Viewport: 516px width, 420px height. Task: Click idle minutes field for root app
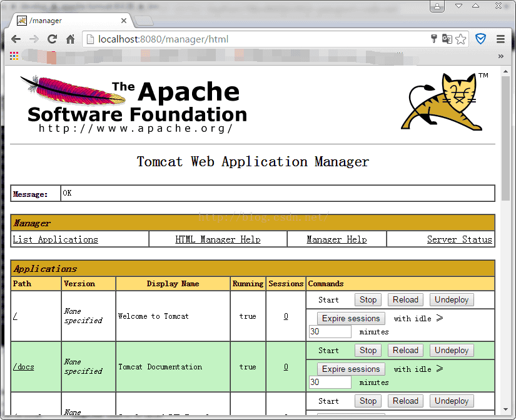(330, 331)
